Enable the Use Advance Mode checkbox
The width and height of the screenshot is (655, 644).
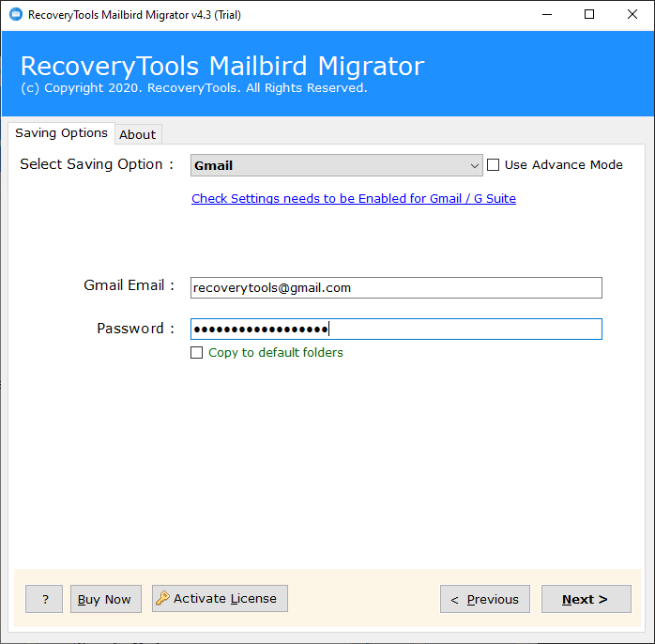[x=493, y=164]
